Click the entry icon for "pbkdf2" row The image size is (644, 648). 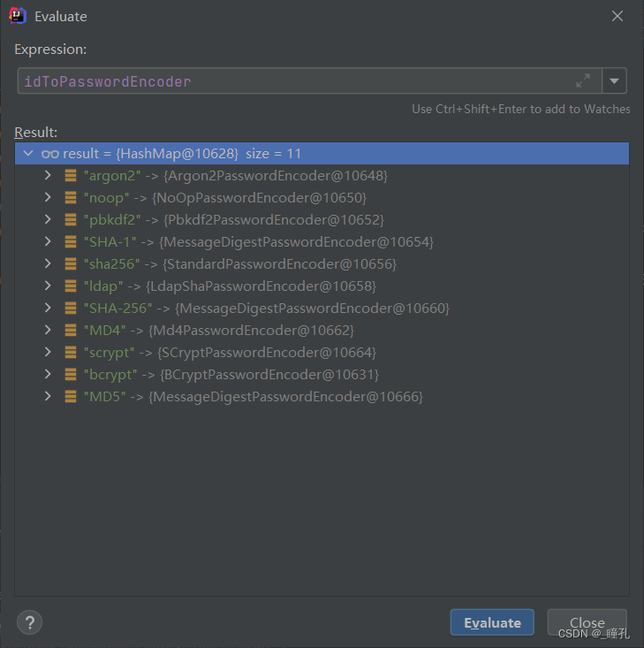pyautogui.click(x=71, y=219)
